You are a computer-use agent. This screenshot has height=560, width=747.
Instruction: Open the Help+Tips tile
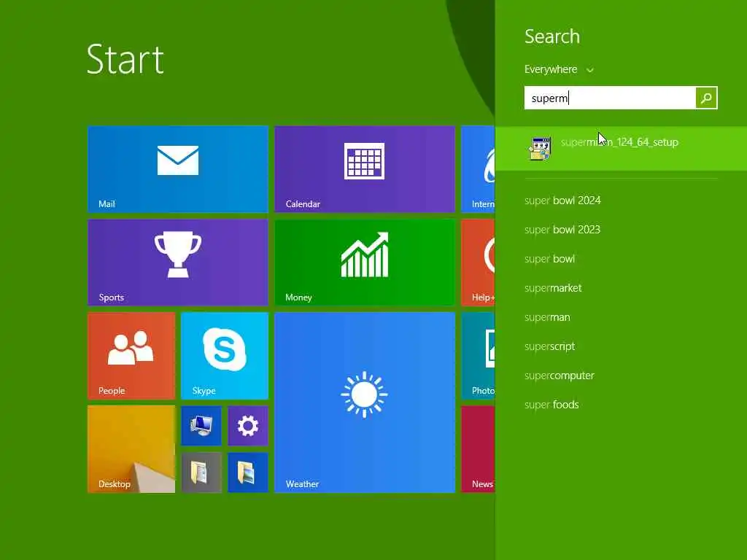478,262
